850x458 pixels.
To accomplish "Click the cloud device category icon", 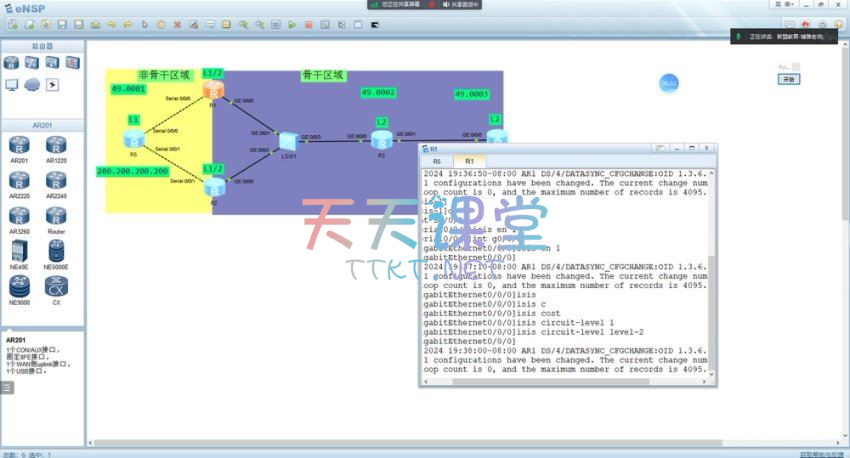I will point(32,84).
